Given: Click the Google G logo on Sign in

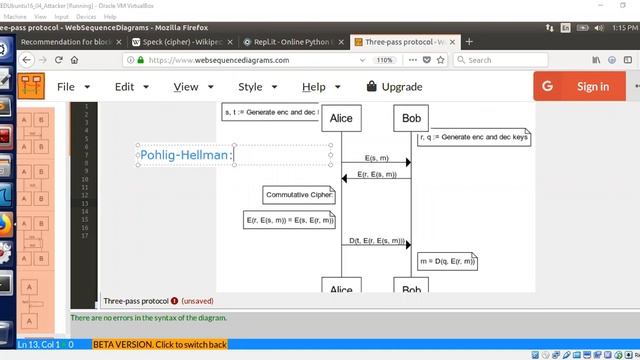Looking at the screenshot, I should click(547, 86).
